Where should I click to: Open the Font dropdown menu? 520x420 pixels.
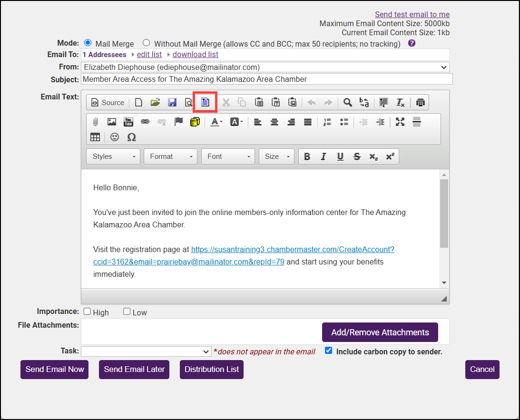228,156
